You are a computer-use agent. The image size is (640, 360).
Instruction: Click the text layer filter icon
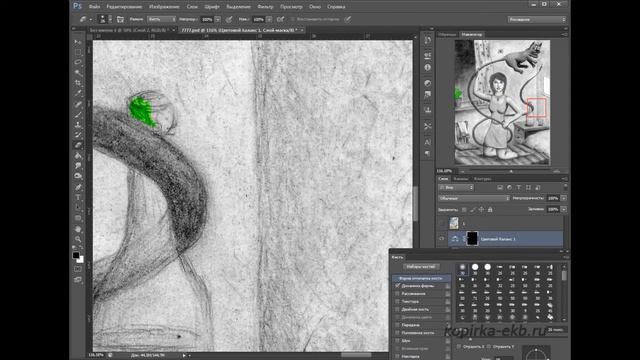(x=519, y=187)
